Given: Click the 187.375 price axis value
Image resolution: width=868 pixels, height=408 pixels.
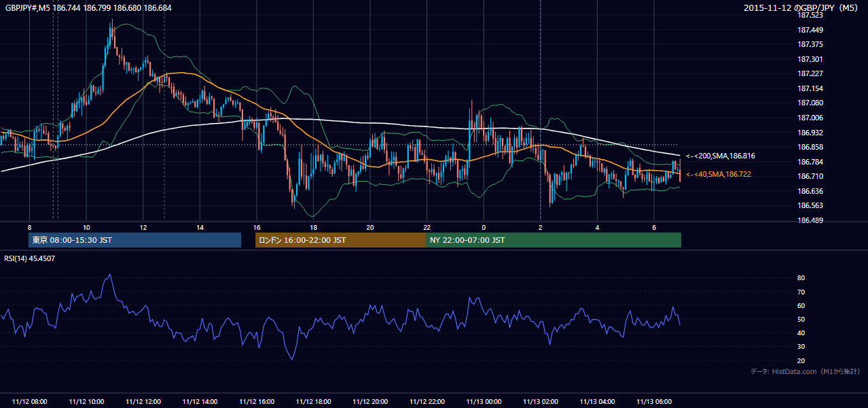Looking at the screenshot, I should click(x=810, y=44).
